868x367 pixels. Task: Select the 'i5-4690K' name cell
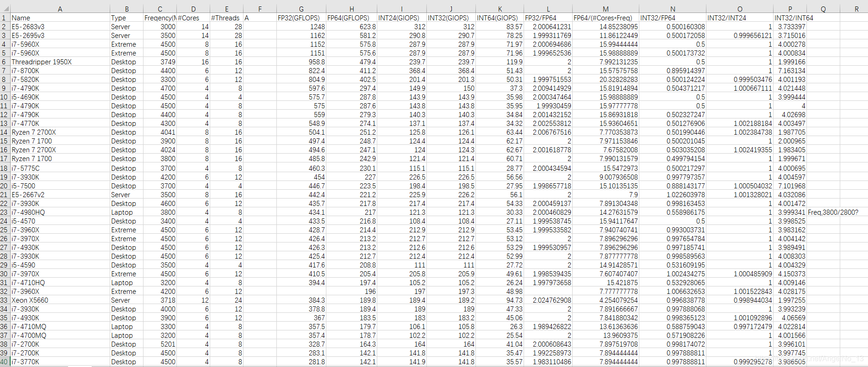(60, 97)
